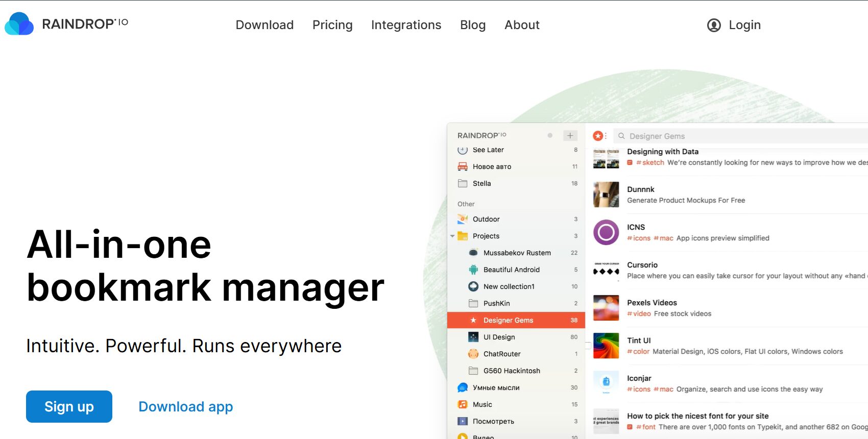Click the orange Music note icon
The height and width of the screenshot is (439, 868).
pyautogui.click(x=463, y=404)
